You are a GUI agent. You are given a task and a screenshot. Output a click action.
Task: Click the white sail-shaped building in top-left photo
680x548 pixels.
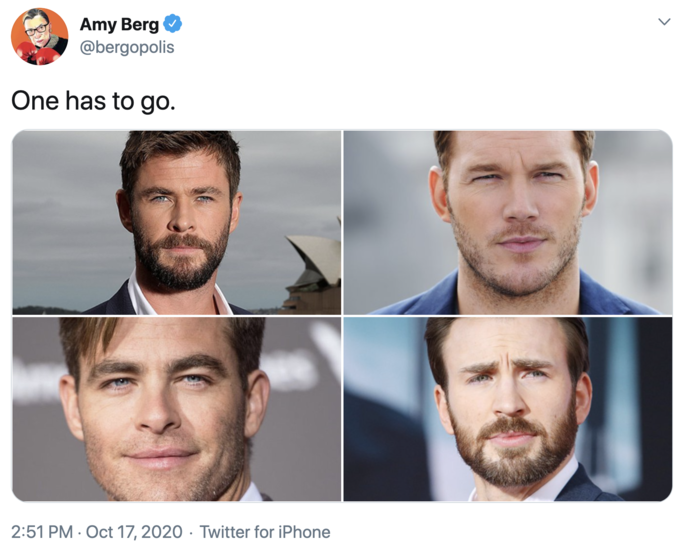(313, 262)
